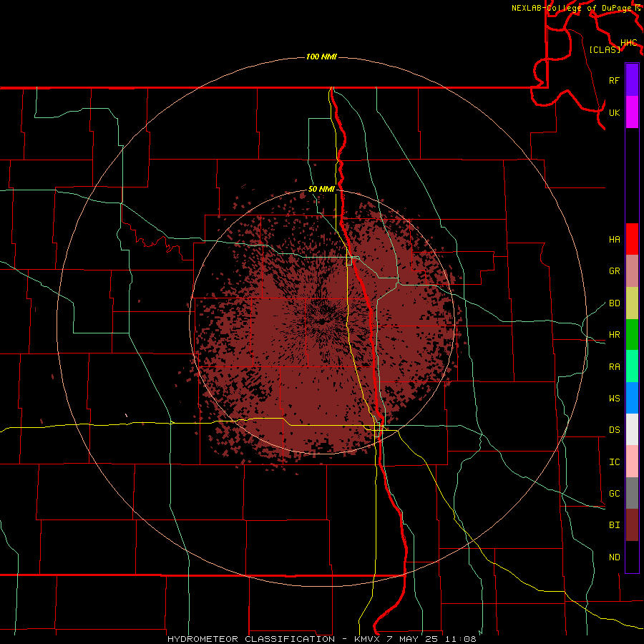The height and width of the screenshot is (644, 644).
Task: Click the RA bright green legend swatch
Action: [x=632, y=366]
